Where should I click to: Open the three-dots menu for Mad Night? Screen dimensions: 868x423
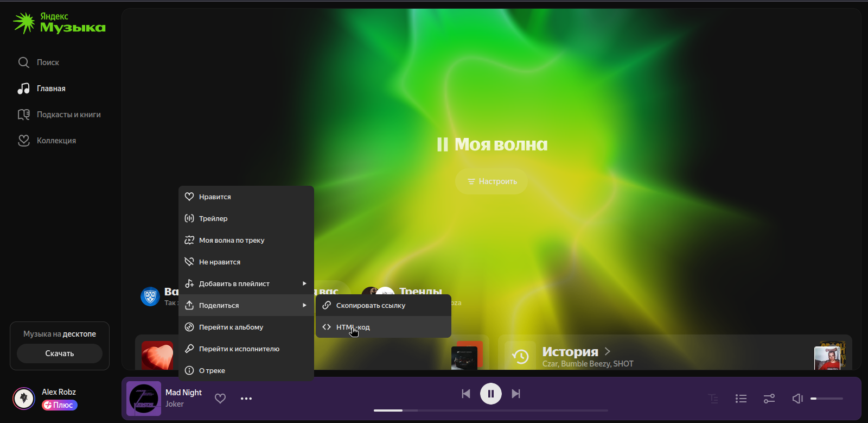[246, 399]
